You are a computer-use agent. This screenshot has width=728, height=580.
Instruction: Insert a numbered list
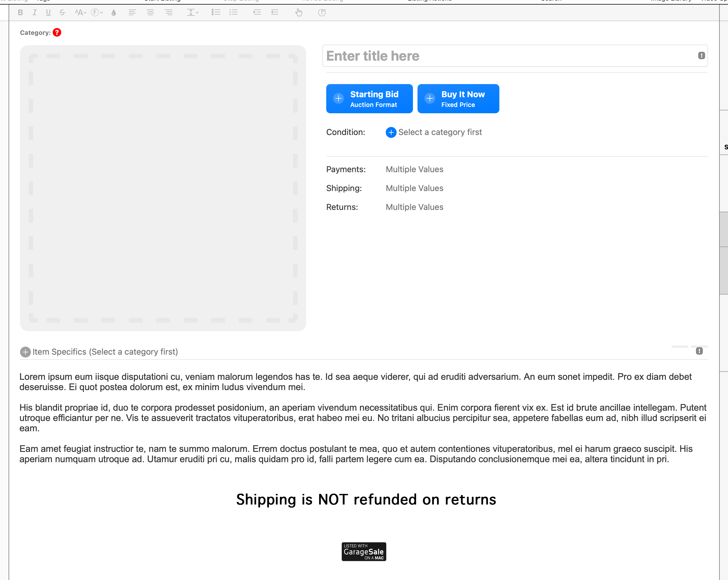[x=234, y=13]
